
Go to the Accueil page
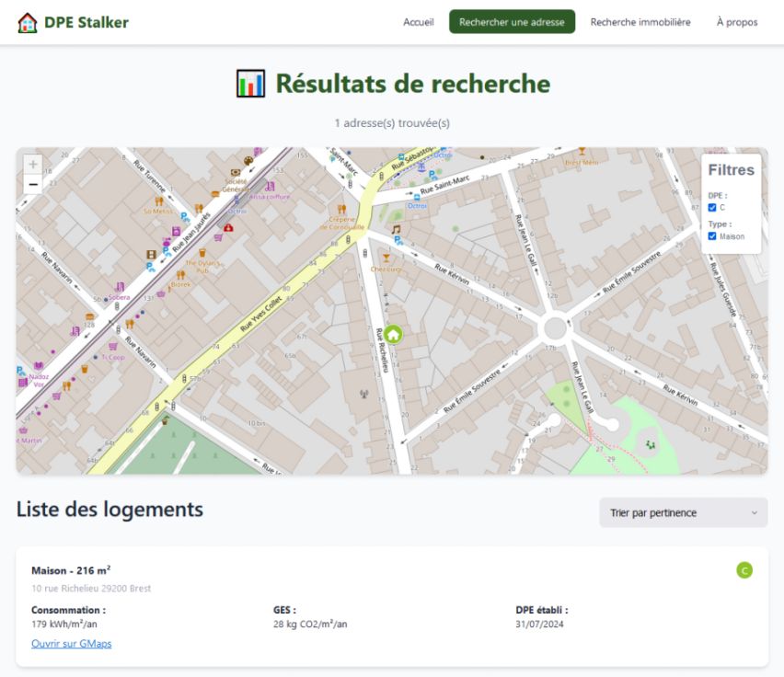click(419, 22)
